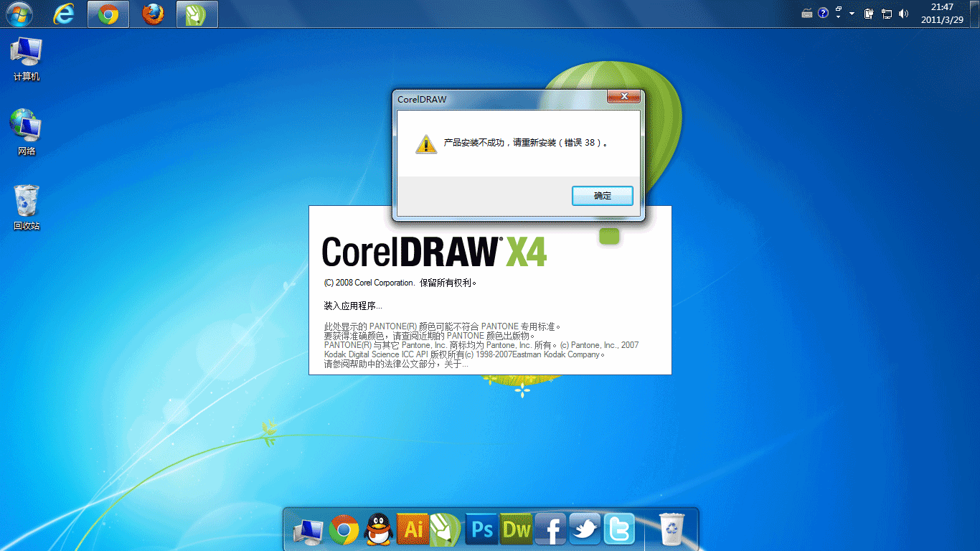Viewport: 980px width, 551px height.
Task: Close the CorelDRAW error dialog
Action: tap(623, 97)
